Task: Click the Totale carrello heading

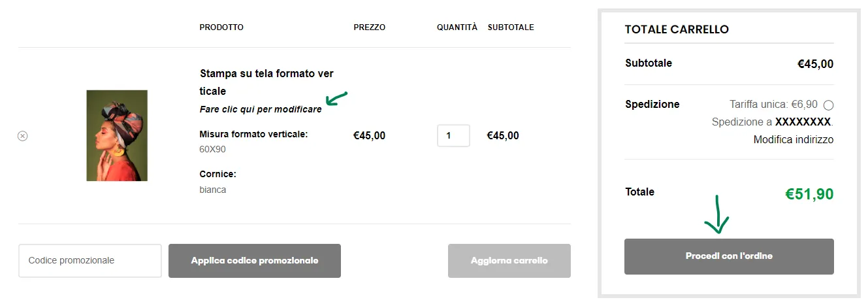Action: 677,29
